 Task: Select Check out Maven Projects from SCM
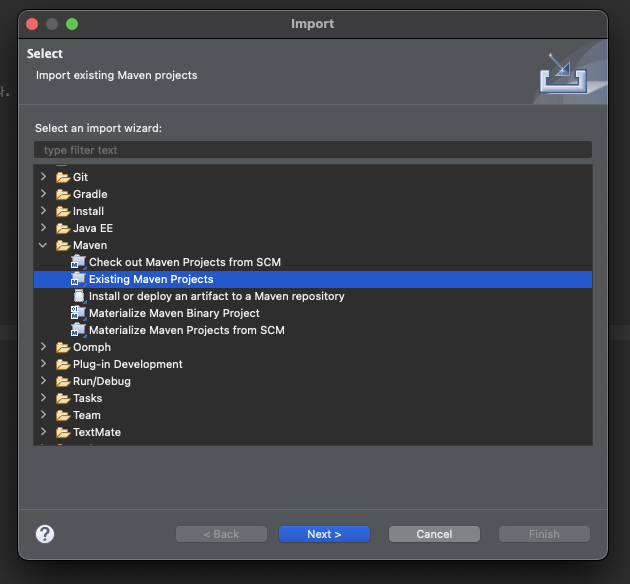click(x=185, y=262)
